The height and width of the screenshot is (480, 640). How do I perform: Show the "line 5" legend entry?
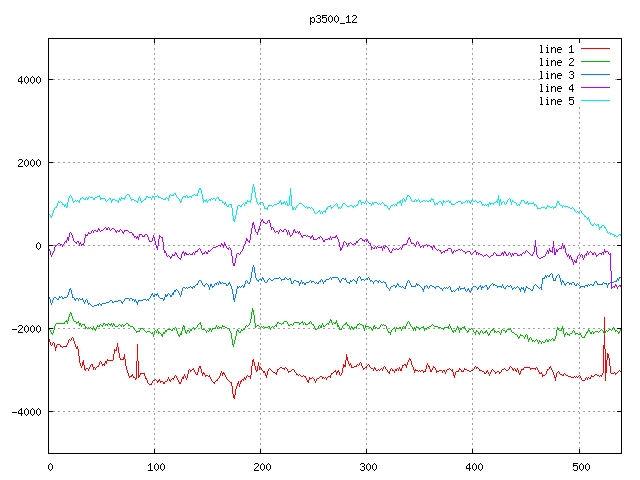(556, 101)
